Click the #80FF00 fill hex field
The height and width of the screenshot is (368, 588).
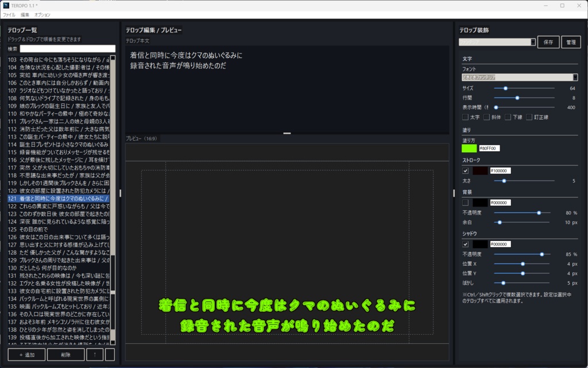pyautogui.click(x=489, y=148)
